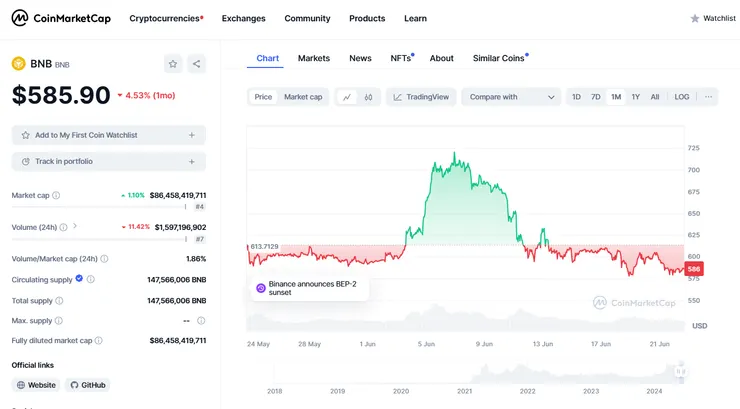
Task: Select the 1M time range
Action: click(x=616, y=97)
